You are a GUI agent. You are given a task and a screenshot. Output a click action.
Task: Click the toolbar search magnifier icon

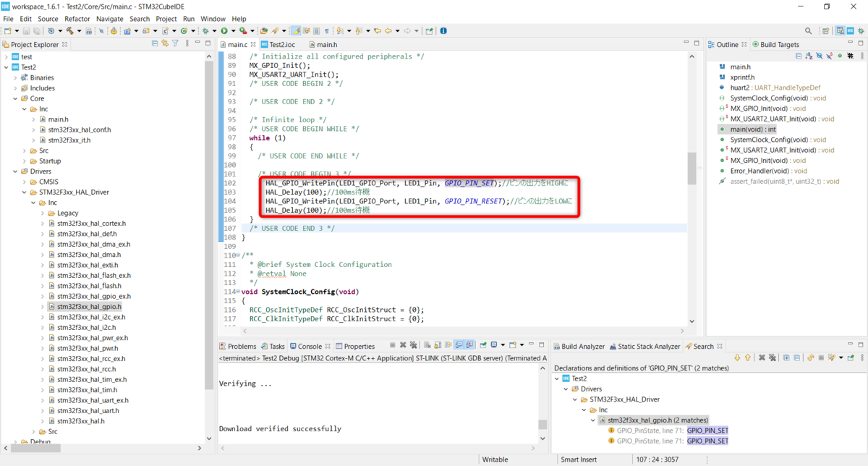pyautogui.click(x=808, y=30)
